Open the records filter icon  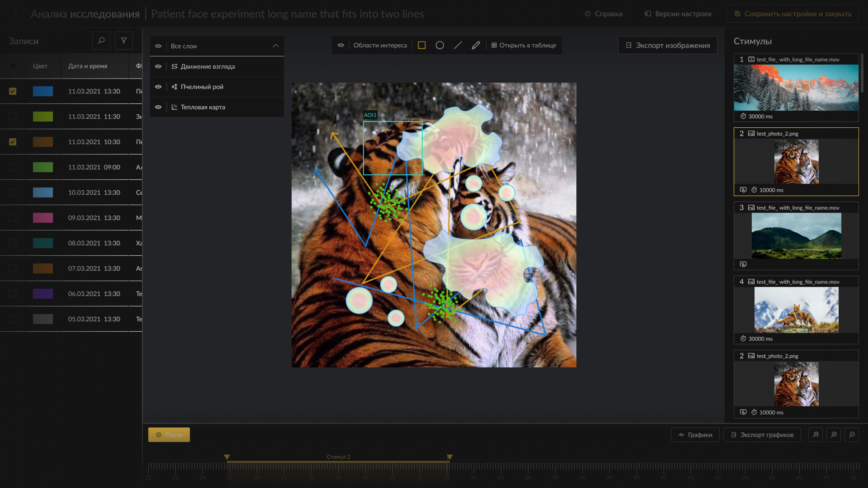click(x=124, y=41)
